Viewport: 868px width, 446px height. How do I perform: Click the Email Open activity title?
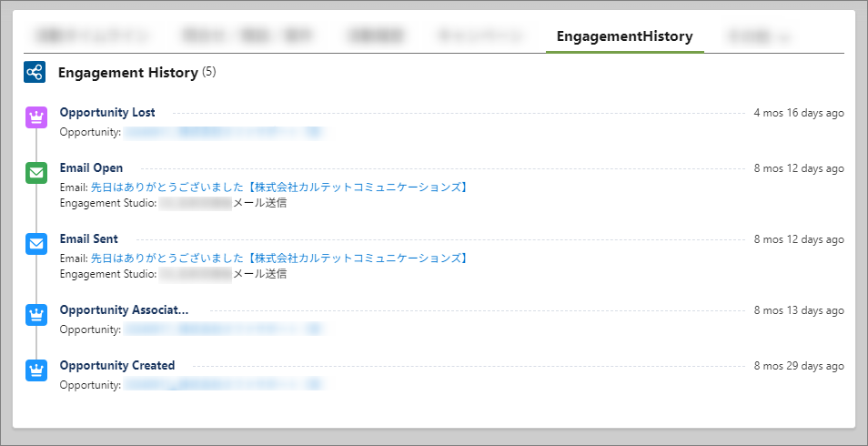[91, 168]
